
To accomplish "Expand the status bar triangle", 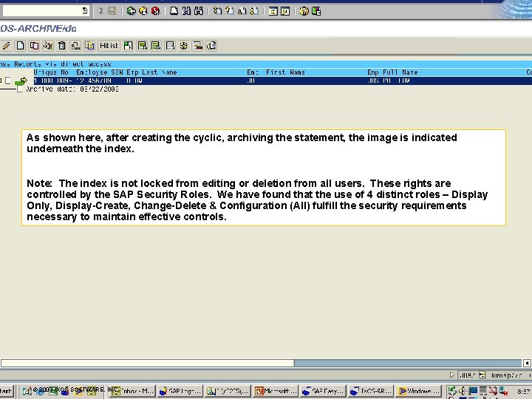I will [x=451, y=375].
